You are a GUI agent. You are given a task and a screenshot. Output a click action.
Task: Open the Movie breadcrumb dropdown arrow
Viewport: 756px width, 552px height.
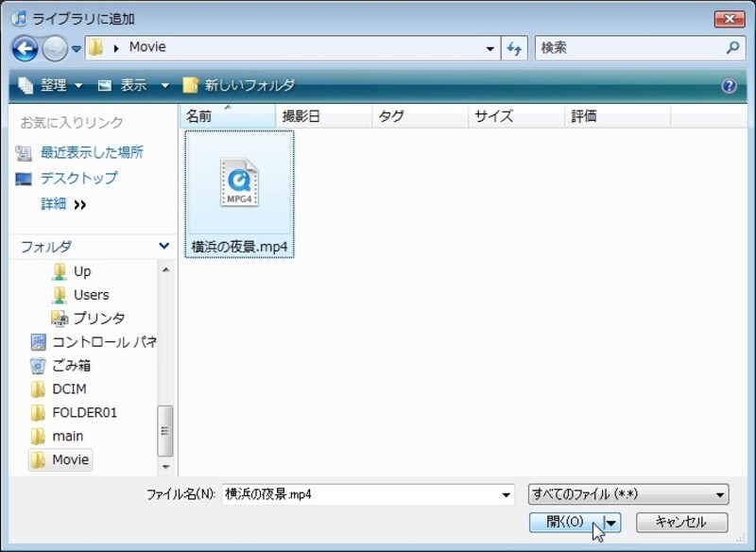pyautogui.click(x=490, y=48)
